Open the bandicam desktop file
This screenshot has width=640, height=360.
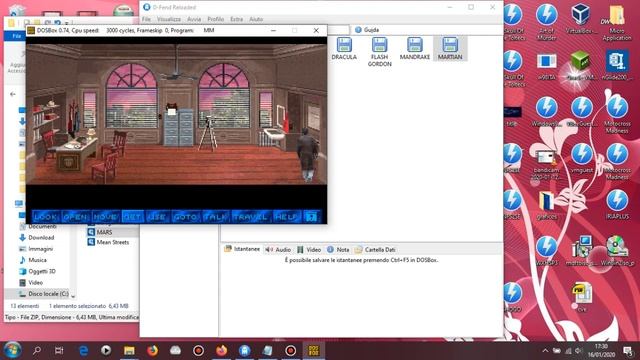tap(547, 165)
